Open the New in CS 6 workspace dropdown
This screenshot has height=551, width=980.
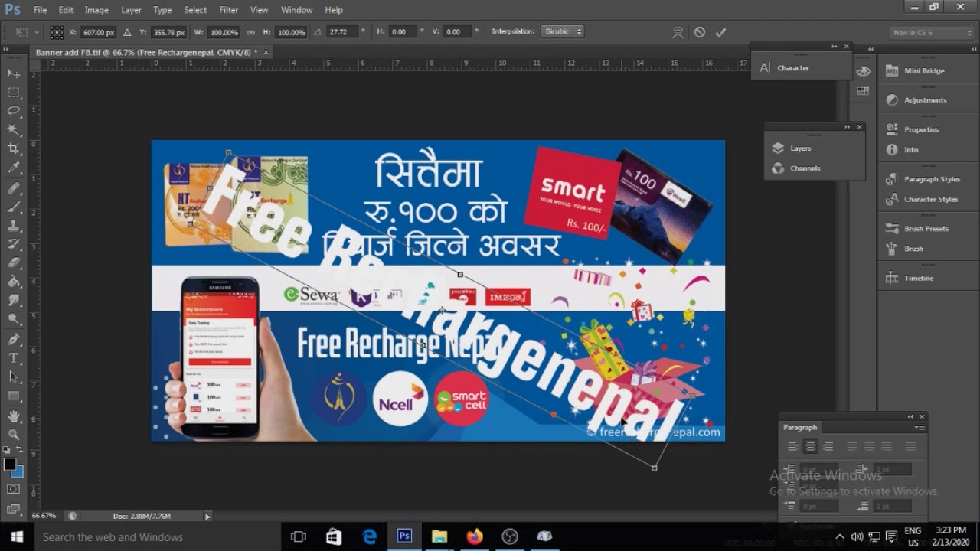coord(931,32)
